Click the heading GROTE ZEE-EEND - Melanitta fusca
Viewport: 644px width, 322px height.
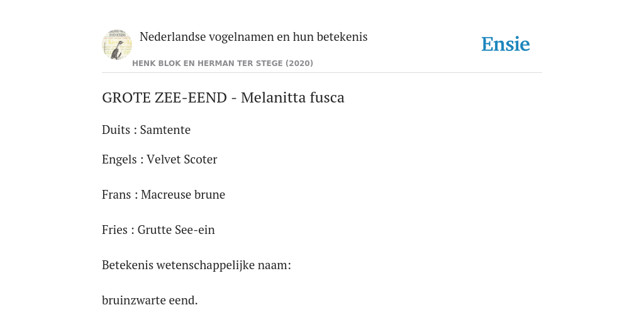point(223,97)
